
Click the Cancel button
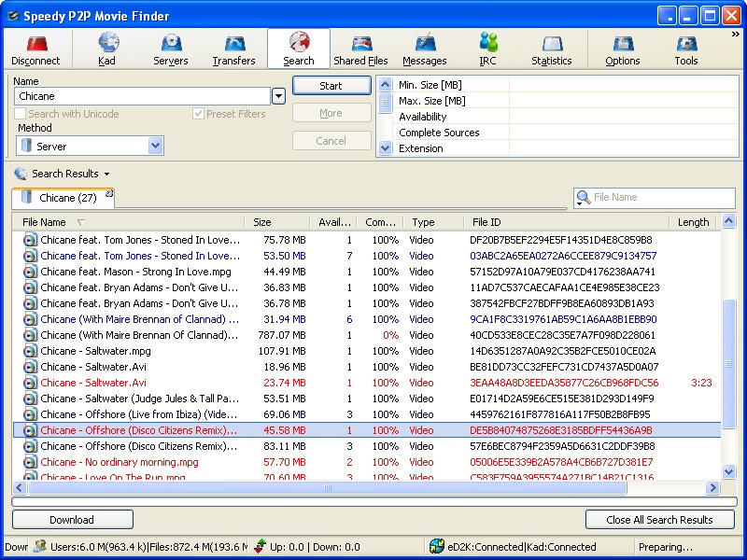331,141
